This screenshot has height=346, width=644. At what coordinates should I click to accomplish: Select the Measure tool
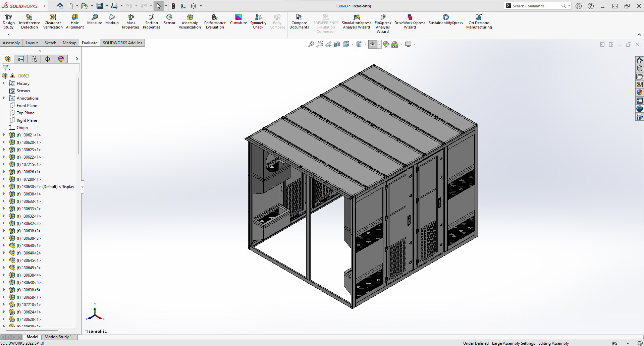[x=95, y=19]
